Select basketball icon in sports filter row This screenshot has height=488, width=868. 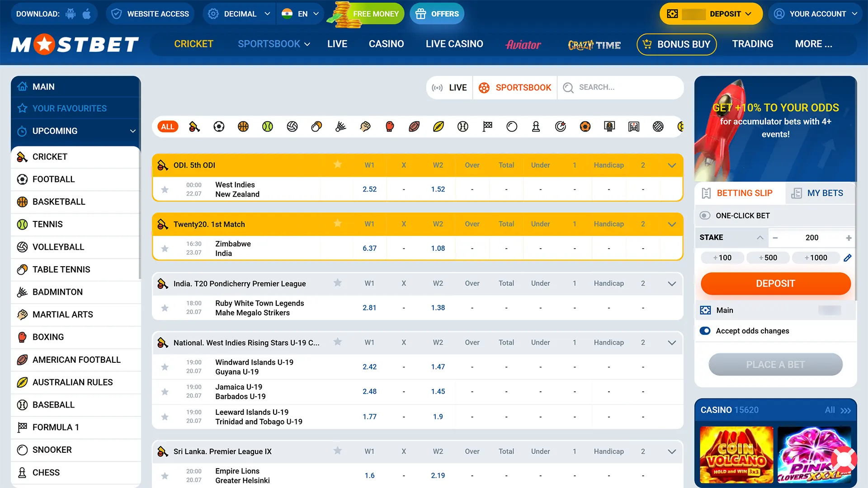[243, 127]
